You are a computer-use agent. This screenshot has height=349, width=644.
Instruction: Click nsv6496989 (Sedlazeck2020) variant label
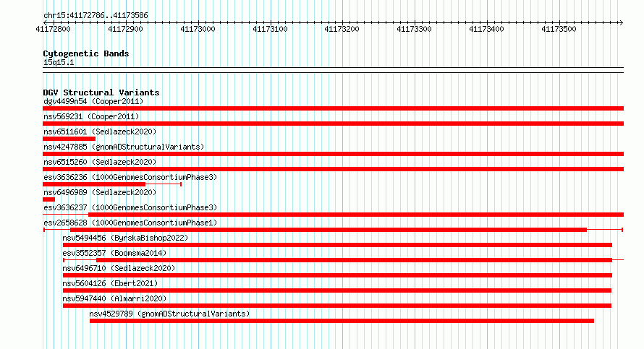100,192
